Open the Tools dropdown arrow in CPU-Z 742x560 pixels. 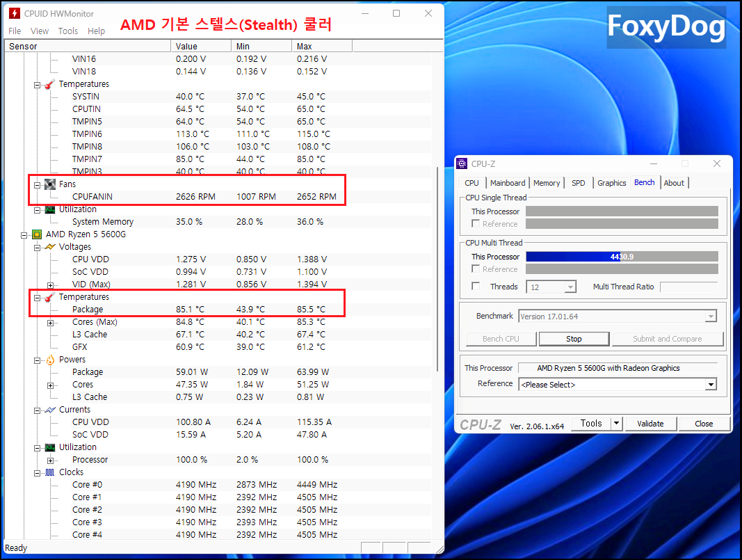click(616, 423)
